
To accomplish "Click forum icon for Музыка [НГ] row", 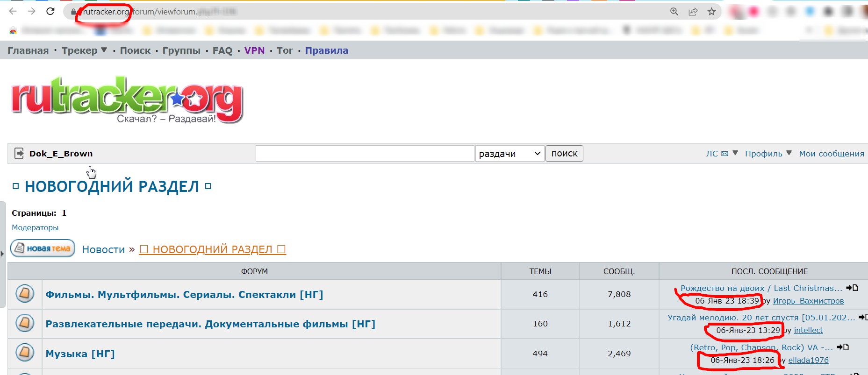I will pyautogui.click(x=25, y=353).
